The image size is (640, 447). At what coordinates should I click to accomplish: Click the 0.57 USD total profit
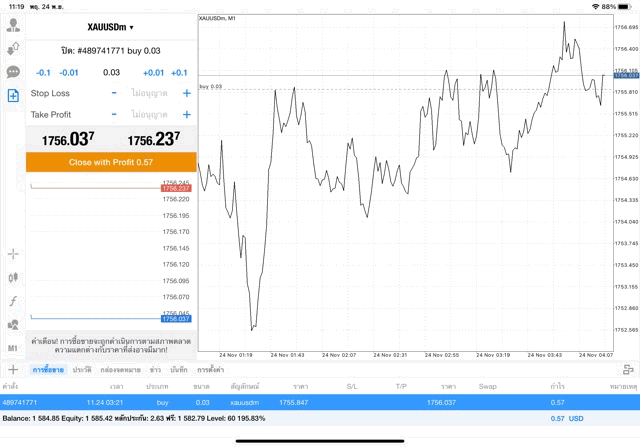567,418
